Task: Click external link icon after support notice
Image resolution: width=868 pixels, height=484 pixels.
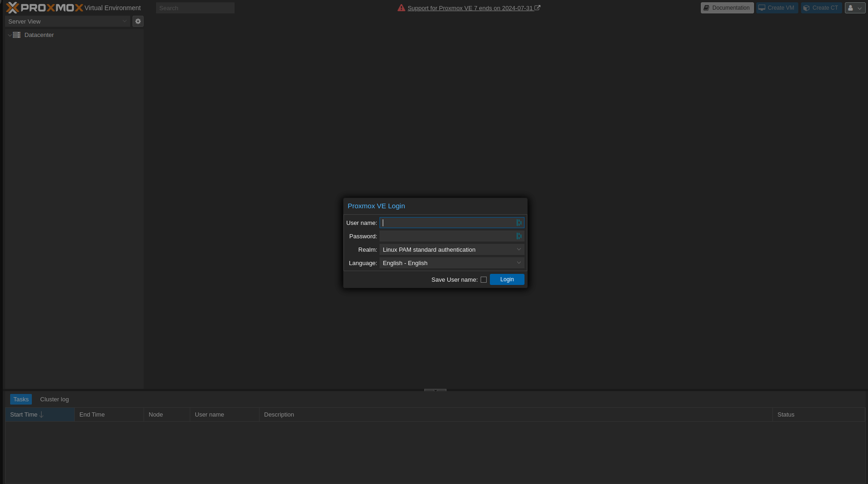Action: pyautogui.click(x=537, y=8)
